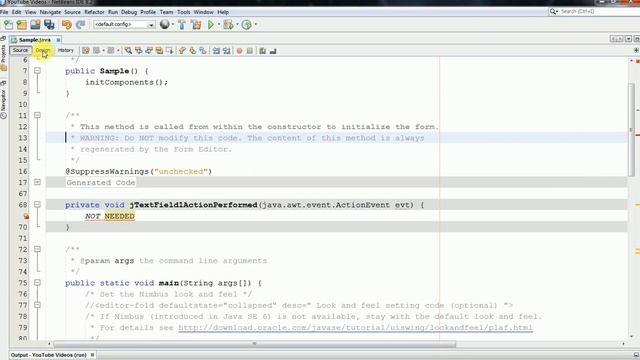Screen dimensions: 640x360
Task: Open the Debug menu
Action: click(x=129, y=12)
